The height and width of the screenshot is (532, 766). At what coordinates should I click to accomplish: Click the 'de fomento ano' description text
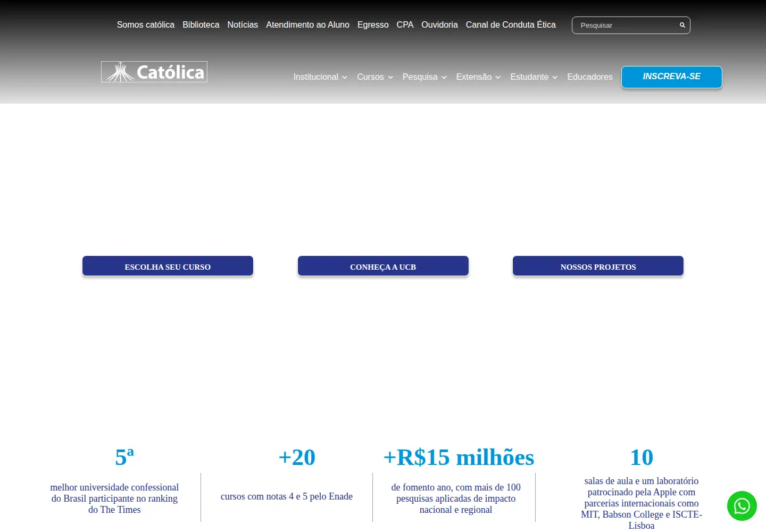456,498
